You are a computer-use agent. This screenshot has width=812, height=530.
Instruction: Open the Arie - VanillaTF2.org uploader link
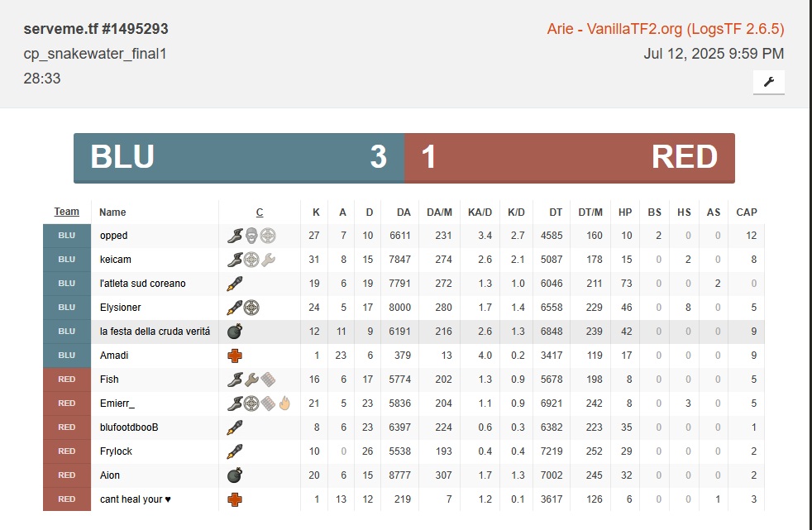665,29
